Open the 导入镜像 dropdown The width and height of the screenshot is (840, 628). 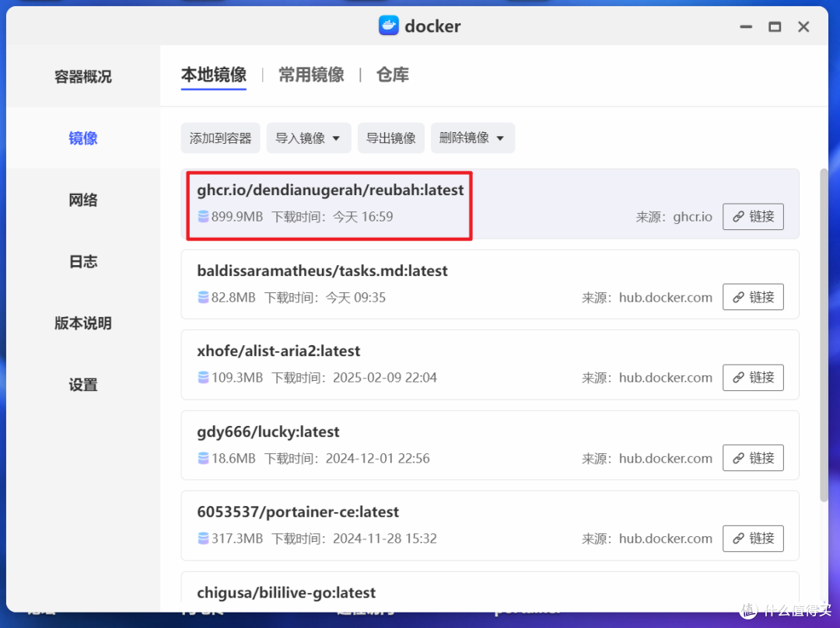click(x=309, y=138)
